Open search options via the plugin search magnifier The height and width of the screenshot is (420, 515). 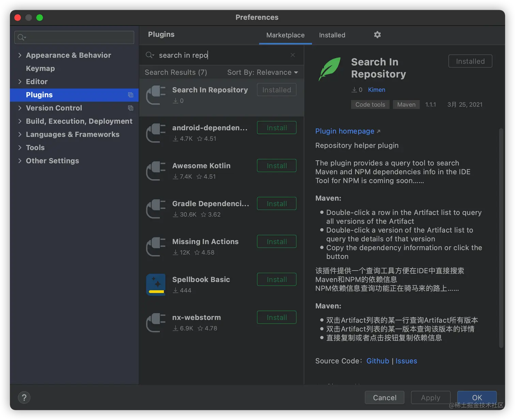[150, 55]
